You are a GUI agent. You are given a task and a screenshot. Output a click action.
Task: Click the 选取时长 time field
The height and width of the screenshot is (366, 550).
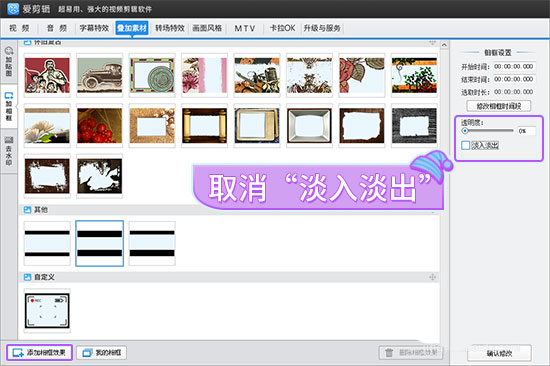[514, 92]
